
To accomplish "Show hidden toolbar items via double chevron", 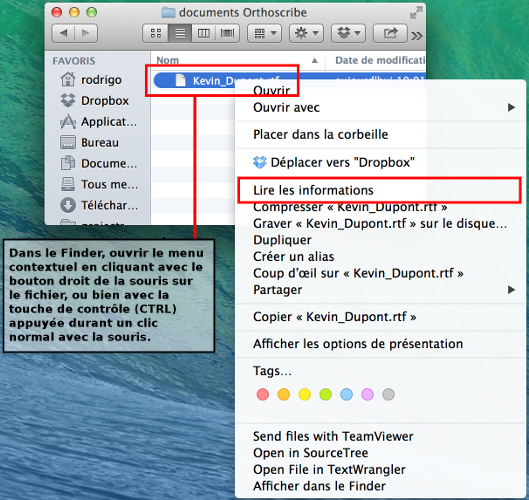I will [x=417, y=35].
